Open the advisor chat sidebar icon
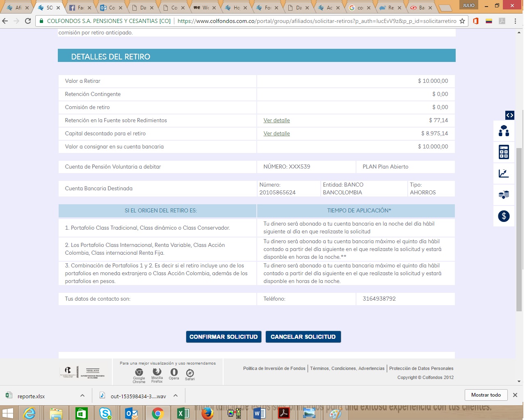Image resolution: width=525 pixels, height=420 pixels. click(504, 131)
